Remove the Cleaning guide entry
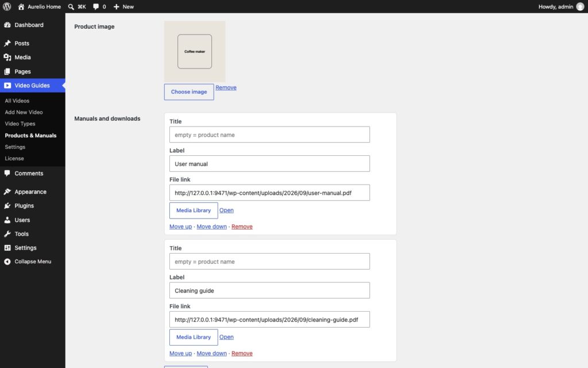The width and height of the screenshot is (588, 368). (242, 353)
